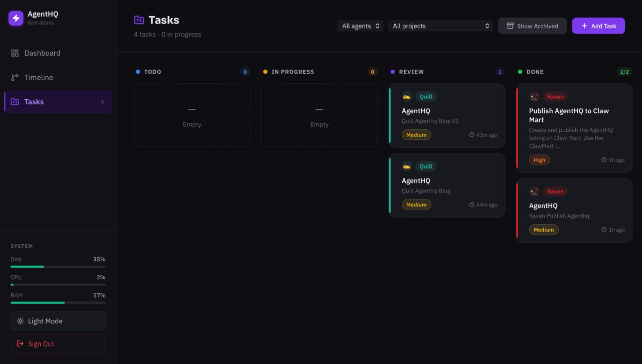The height and width of the screenshot is (364, 642).
Task: Click Raven's avatar on Publish AgentHQ card
Action: pos(534,96)
